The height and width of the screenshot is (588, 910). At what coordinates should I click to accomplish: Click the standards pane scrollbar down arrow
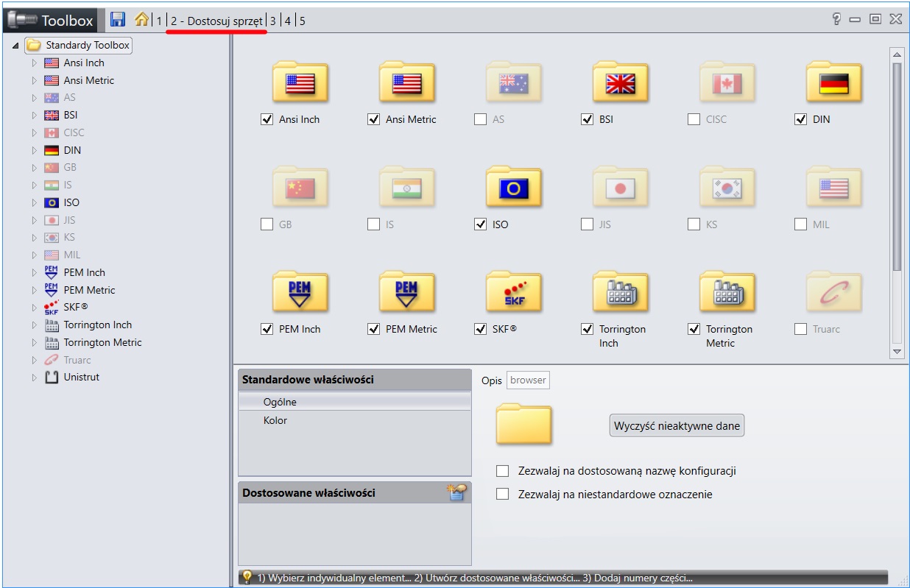point(897,353)
